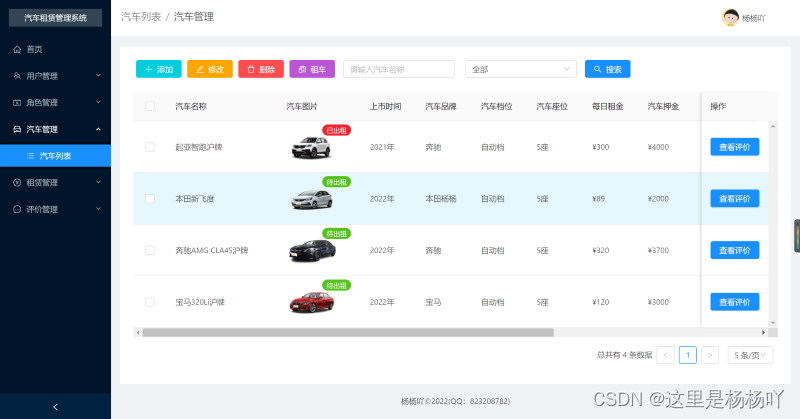Click the smiley icon beside 评价管理
Screen dimensions: 800x419
17,209
